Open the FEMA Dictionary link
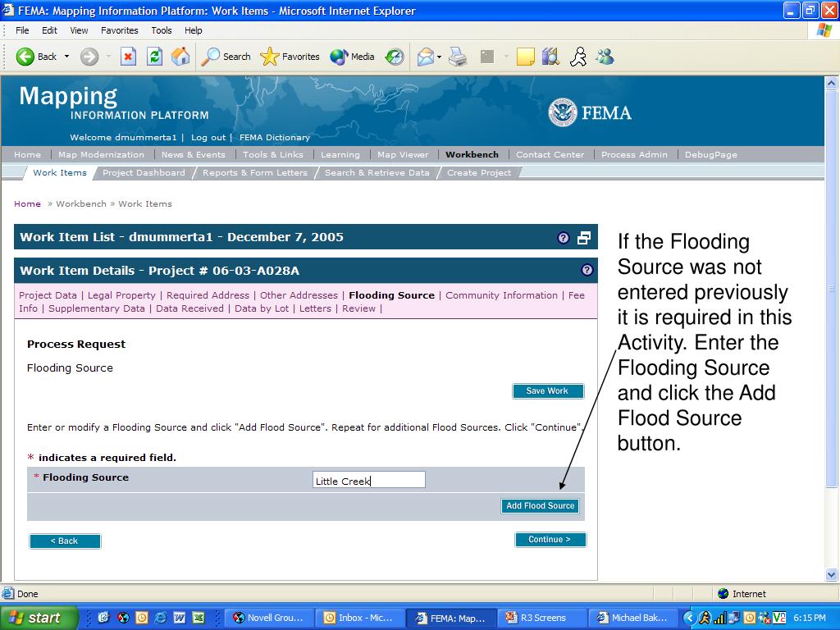This screenshot has width=840, height=630. pyautogui.click(x=275, y=137)
